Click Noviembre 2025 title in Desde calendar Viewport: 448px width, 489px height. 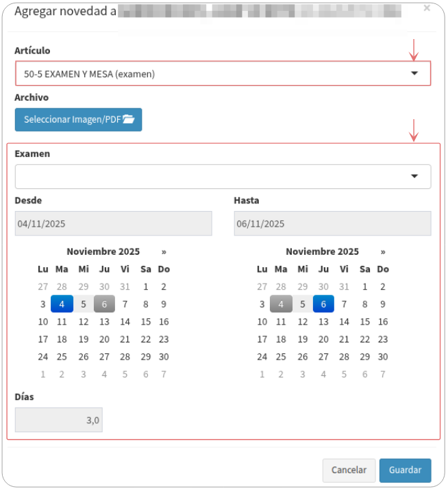[x=103, y=251]
